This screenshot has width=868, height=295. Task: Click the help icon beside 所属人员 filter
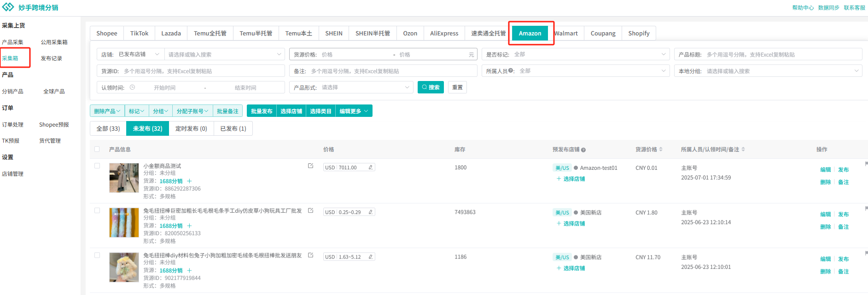[511, 71]
